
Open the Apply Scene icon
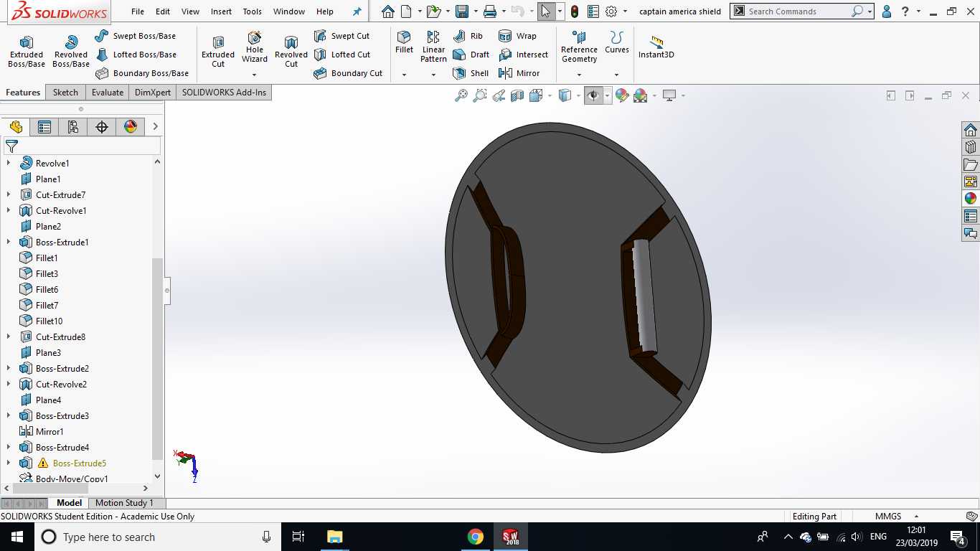pyautogui.click(x=640, y=95)
